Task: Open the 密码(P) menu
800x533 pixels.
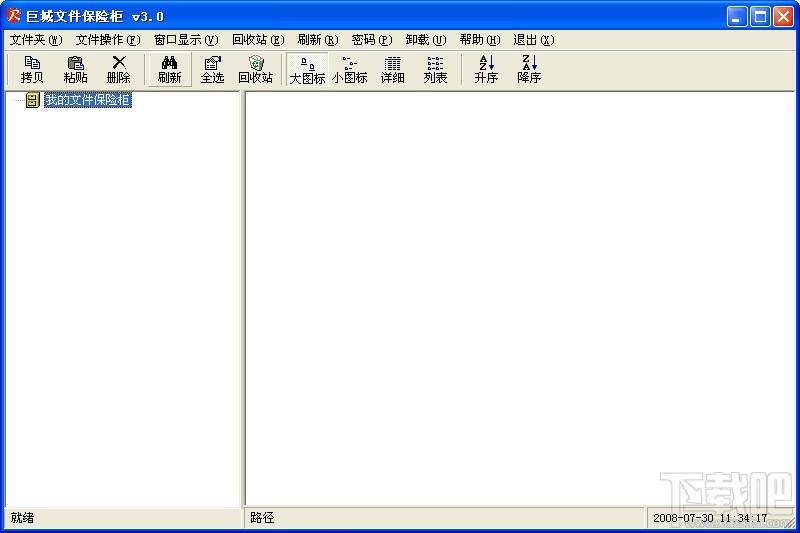Action: click(372, 40)
